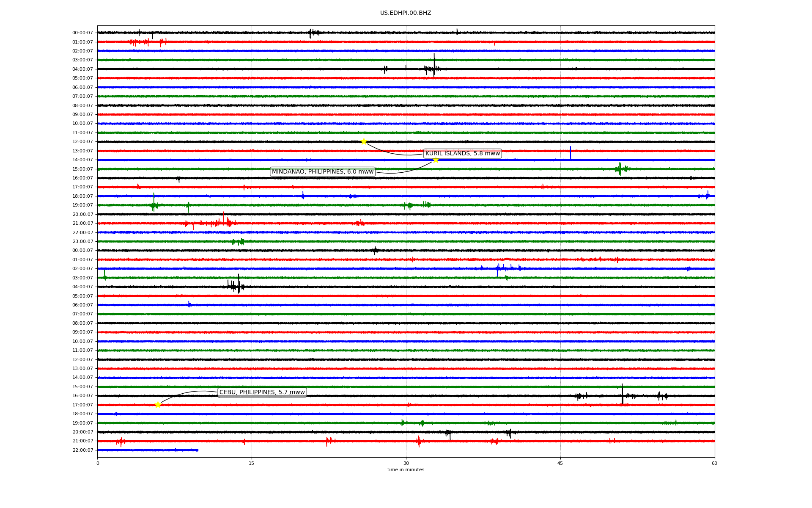Click the Mindanao earthquake yellow star marker
Viewport: 812px width, 508px height.
[436, 160]
